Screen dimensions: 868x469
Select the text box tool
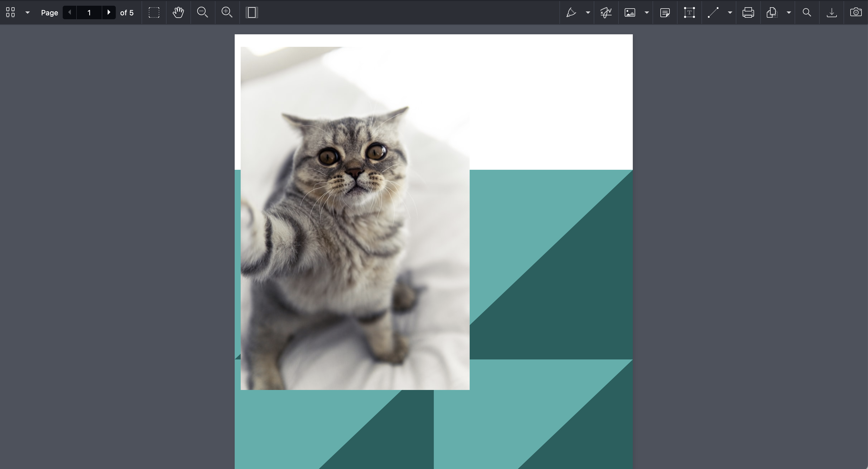[x=690, y=12]
